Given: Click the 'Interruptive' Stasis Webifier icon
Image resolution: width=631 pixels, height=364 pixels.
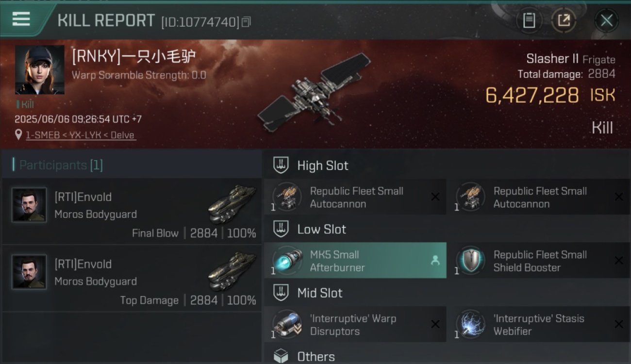Looking at the screenshot, I should (x=470, y=325).
